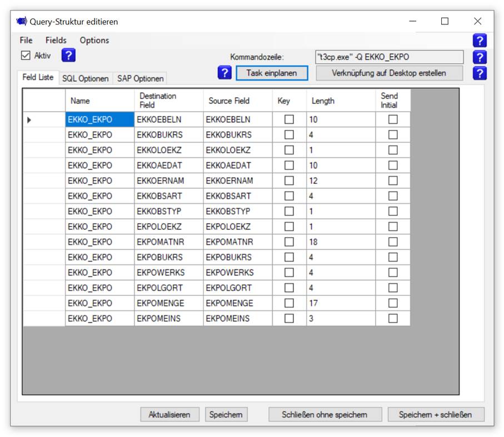Click the Send Initial column header

(x=393, y=101)
